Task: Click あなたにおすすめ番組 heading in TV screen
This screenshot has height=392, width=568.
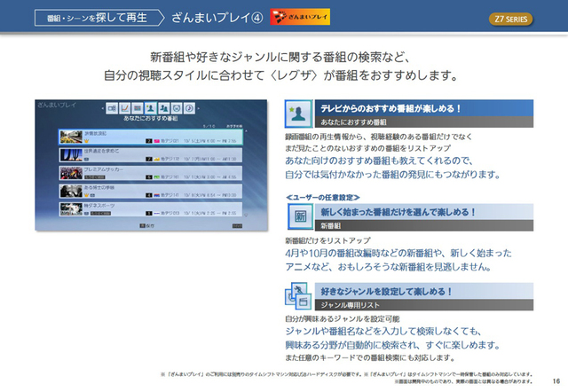Action: pyautogui.click(x=150, y=118)
